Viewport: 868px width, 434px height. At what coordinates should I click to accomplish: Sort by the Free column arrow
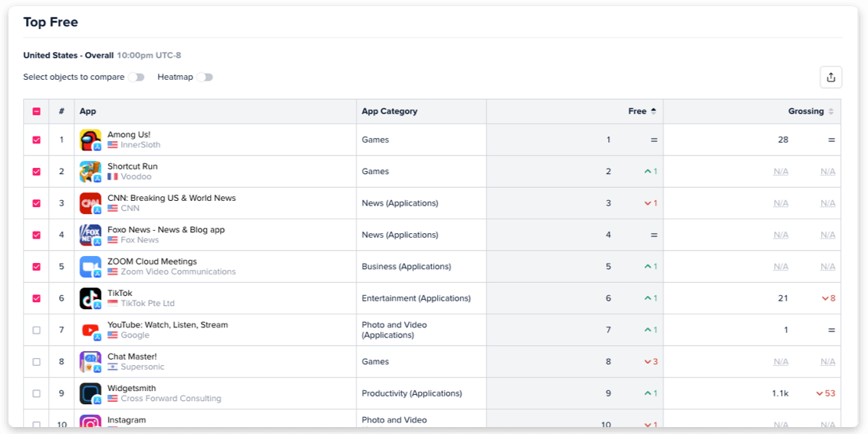coord(653,111)
